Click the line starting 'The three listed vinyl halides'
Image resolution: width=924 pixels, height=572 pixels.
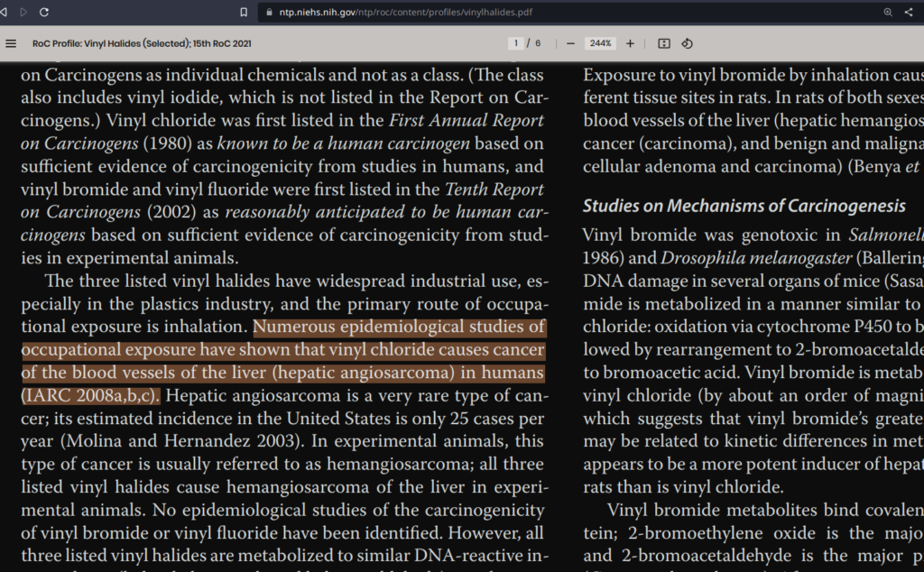pyautogui.click(x=297, y=281)
